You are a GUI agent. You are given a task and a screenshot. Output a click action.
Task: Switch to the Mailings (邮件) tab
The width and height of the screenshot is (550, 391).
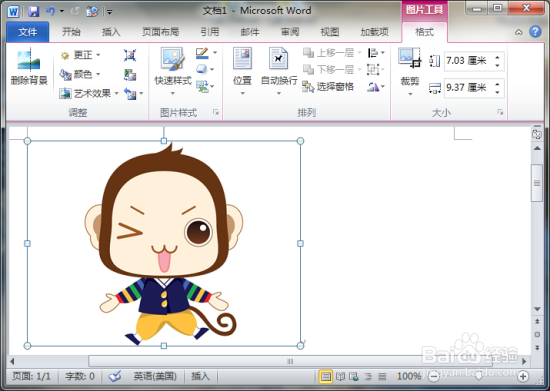250,32
